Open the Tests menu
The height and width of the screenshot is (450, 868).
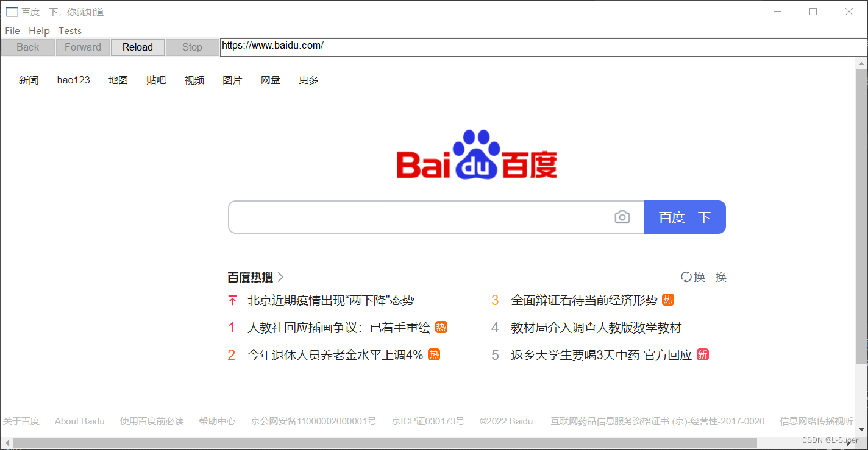70,30
